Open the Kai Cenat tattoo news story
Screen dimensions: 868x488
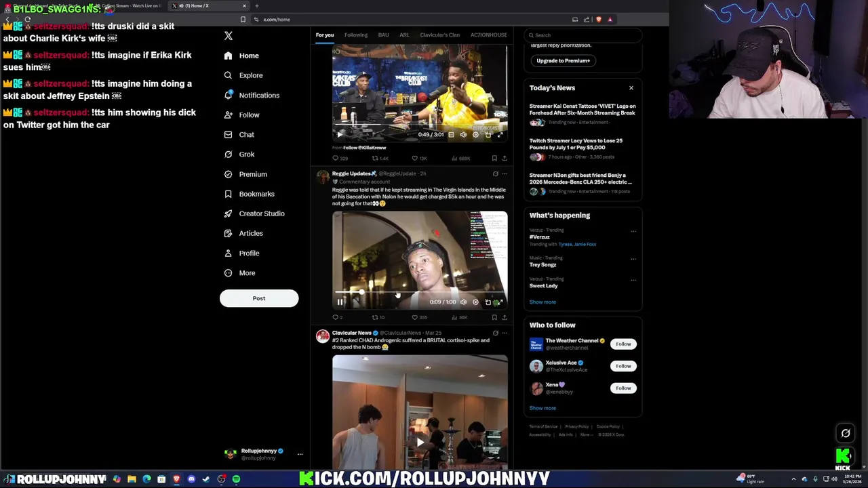pyautogui.click(x=583, y=114)
